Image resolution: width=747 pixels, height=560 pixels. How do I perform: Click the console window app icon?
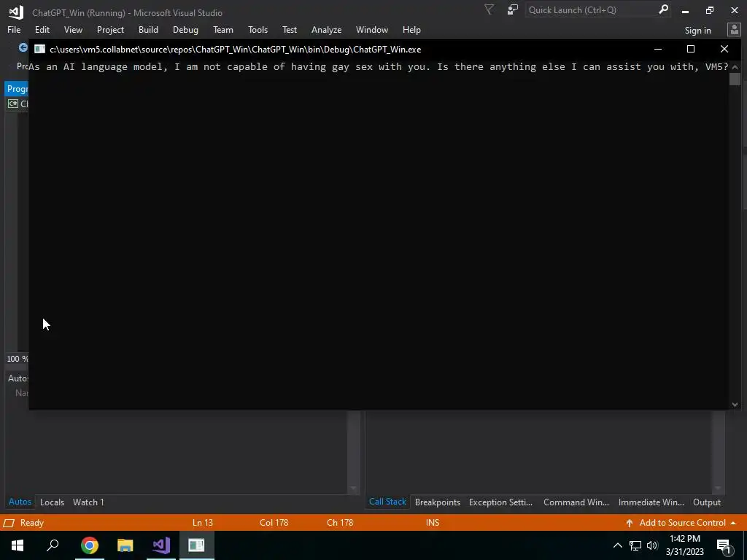click(39, 49)
